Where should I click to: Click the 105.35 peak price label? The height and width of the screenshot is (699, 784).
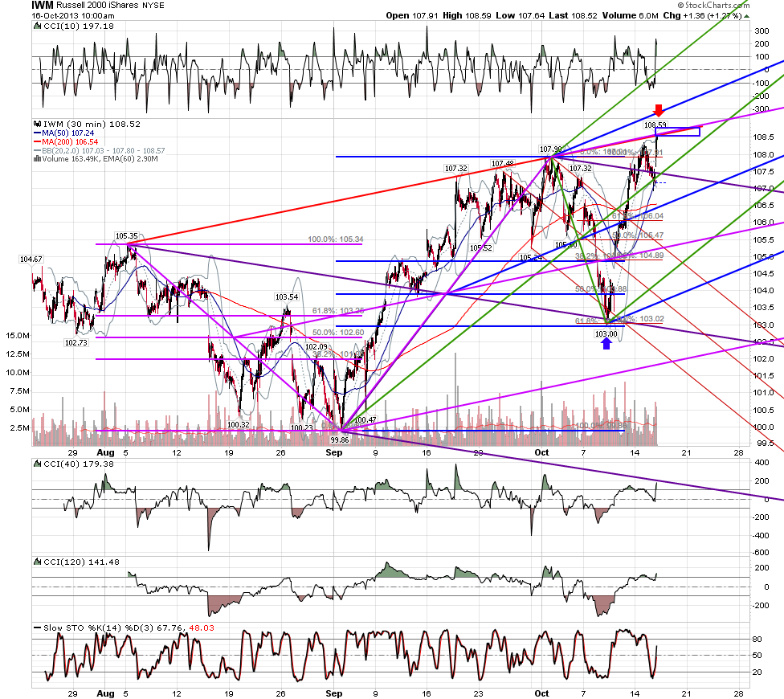(x=126, y=236)
